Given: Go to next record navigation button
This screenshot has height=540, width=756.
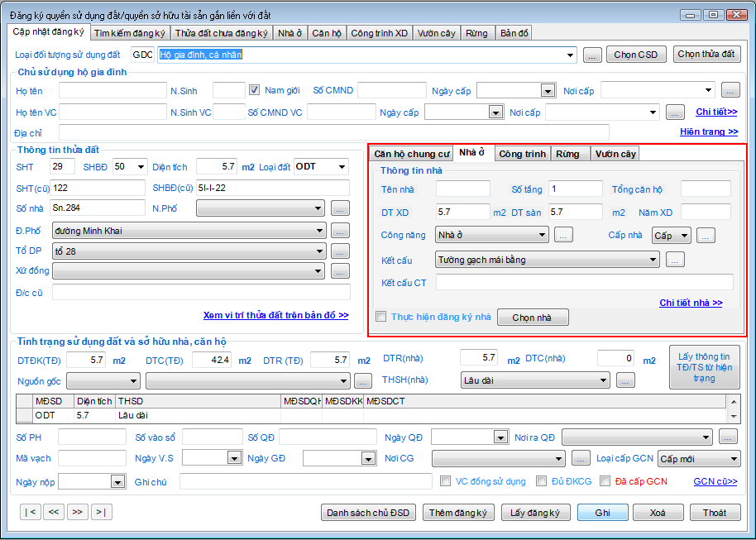Looking at the screenshot, I should coord(78,513).
